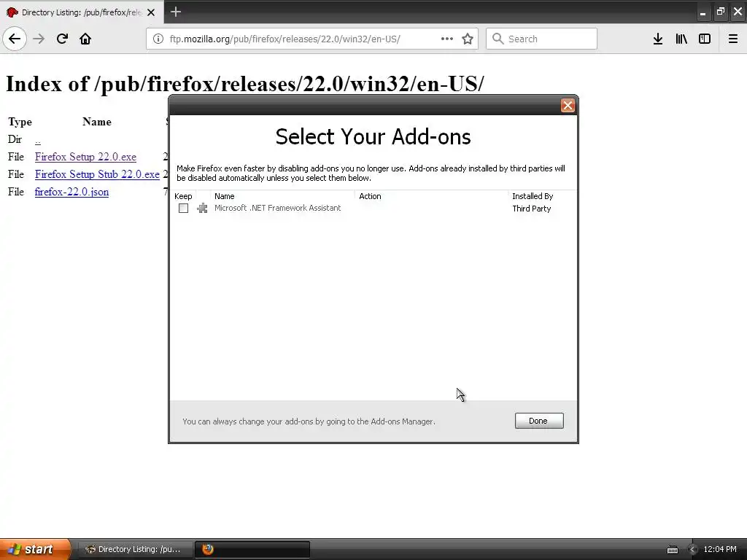Go back with the browser back arrow
Viewport: 747px width, 560px height.
15,39
